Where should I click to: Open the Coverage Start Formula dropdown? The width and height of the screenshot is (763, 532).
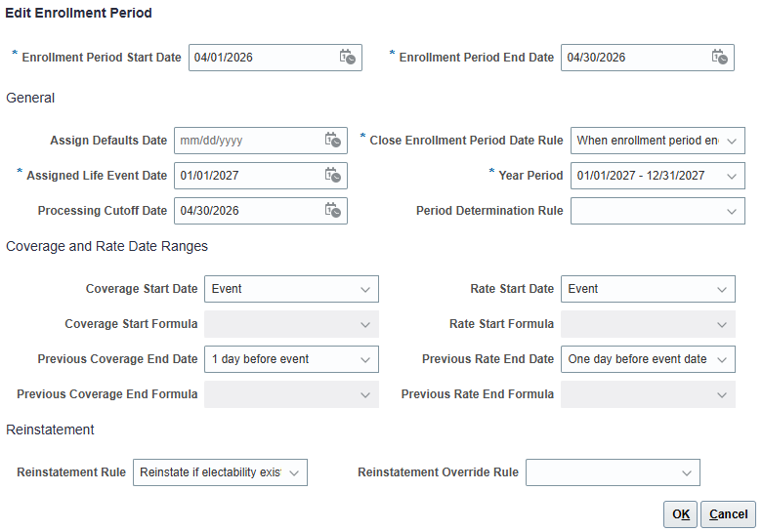coord(291,324)
